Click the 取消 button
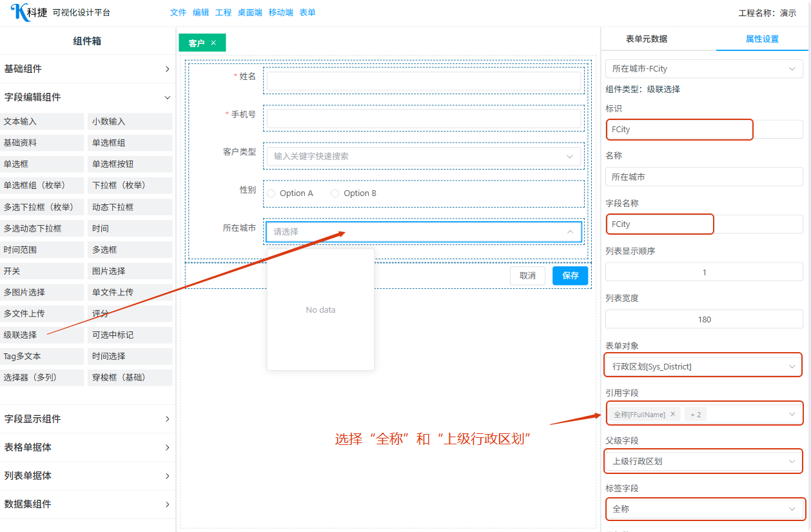811x532 pixels. [x=527, y=275]
